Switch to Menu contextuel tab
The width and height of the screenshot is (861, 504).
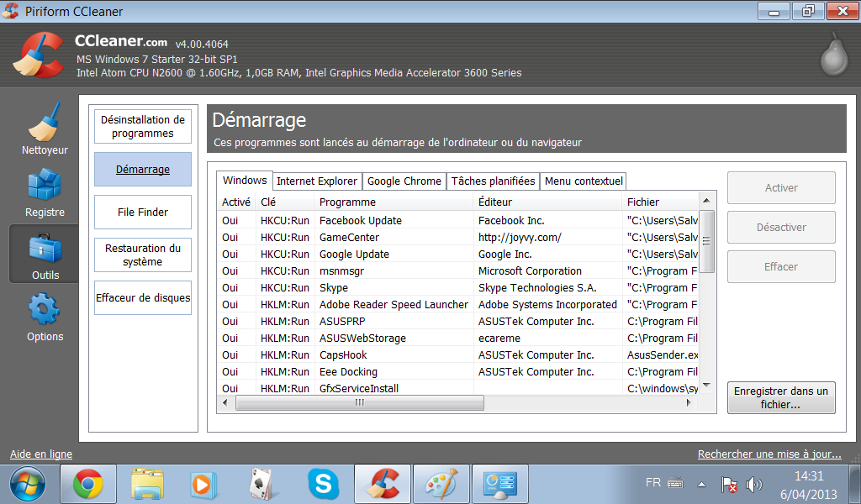pos(584,181)
